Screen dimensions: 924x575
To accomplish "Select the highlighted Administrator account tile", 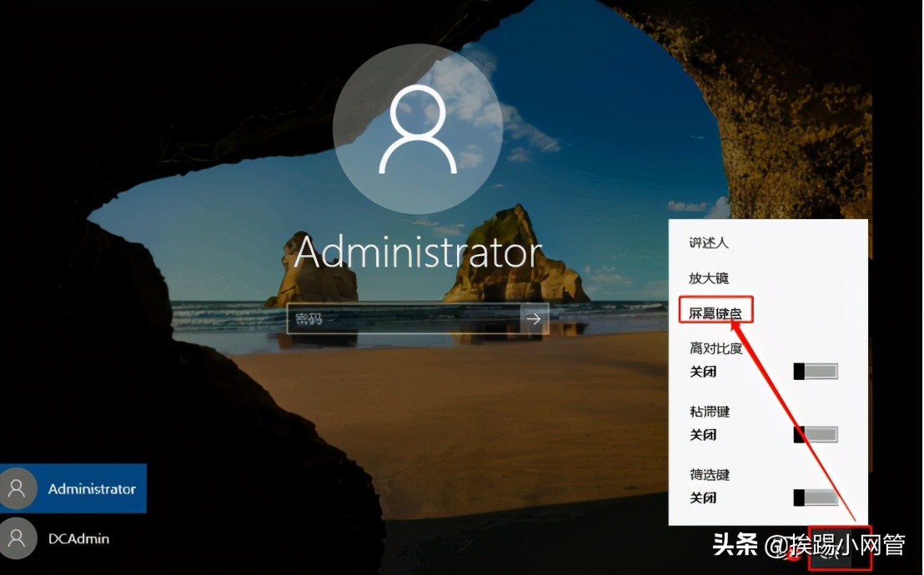I will (73, 488).
